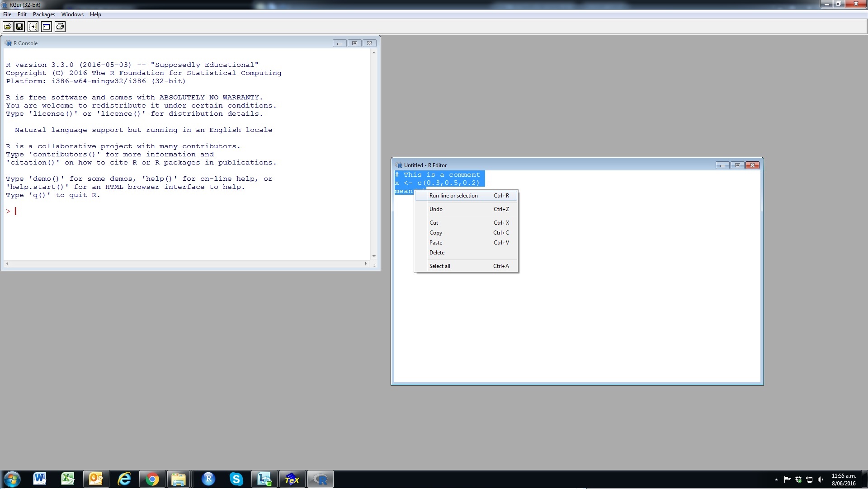This screenshot has width=868, height=489.
Task: Choose 'Run line or selection' from context menu
Action: (466, 196)
